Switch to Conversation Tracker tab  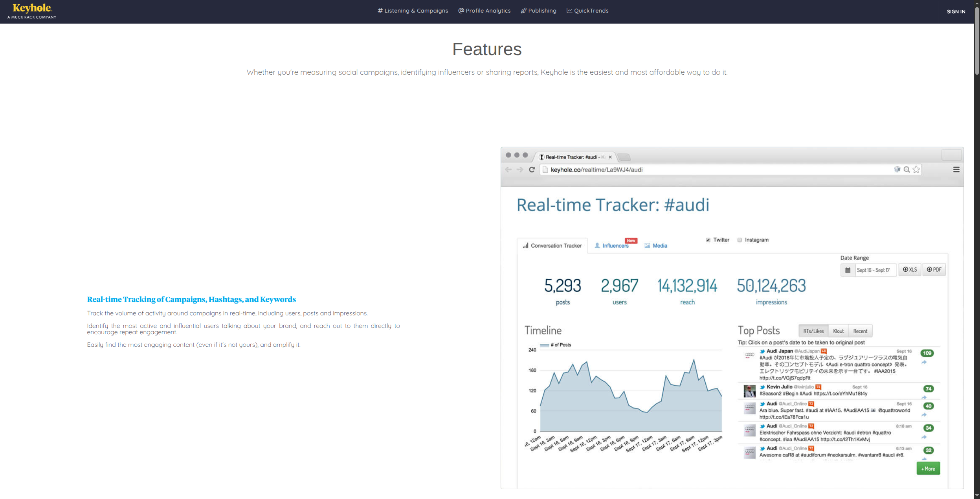point(552,245)
